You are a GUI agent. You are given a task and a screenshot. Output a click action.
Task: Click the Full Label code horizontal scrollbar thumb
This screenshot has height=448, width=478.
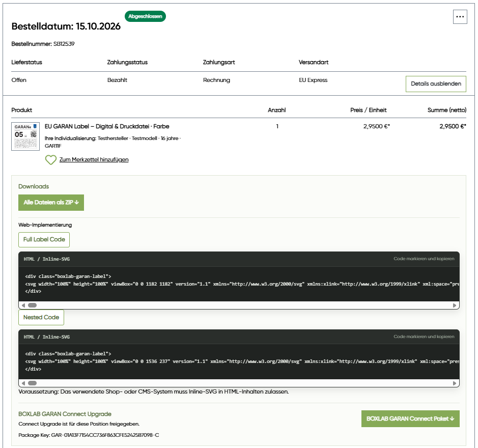tap(32, 305)
